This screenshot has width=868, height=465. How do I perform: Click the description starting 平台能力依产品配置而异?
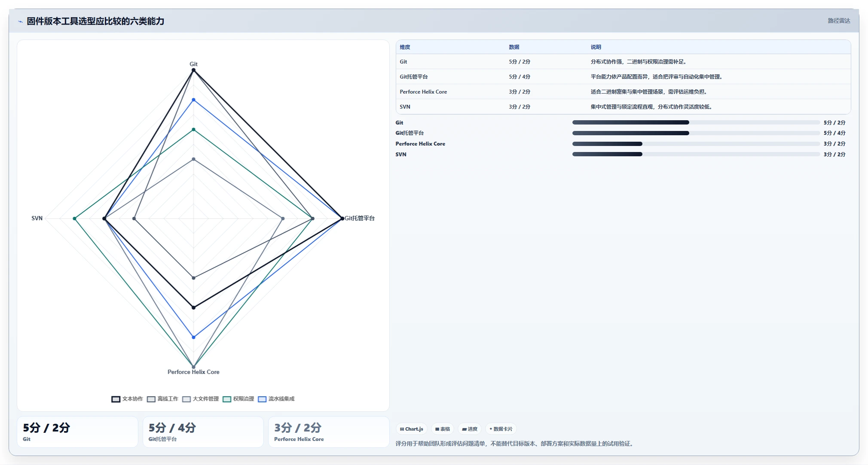pyautogui.click(x=657, y=77)
